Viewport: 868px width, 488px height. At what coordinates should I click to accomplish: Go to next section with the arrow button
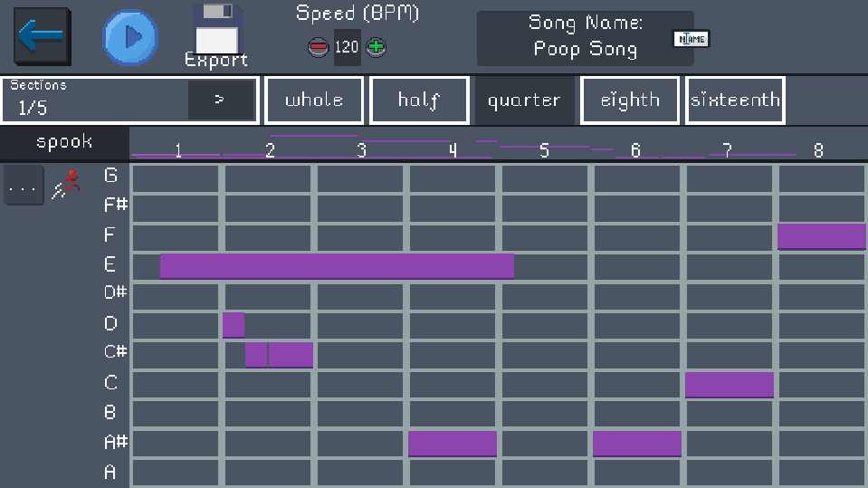(x=221, y=100)
